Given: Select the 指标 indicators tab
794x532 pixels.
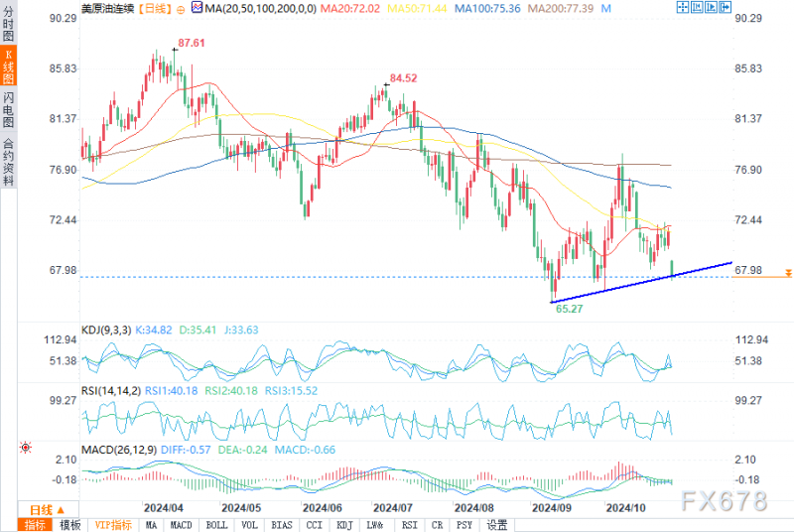Looking at the screenshot, I should pyautogui.click(x=35, y=525).
